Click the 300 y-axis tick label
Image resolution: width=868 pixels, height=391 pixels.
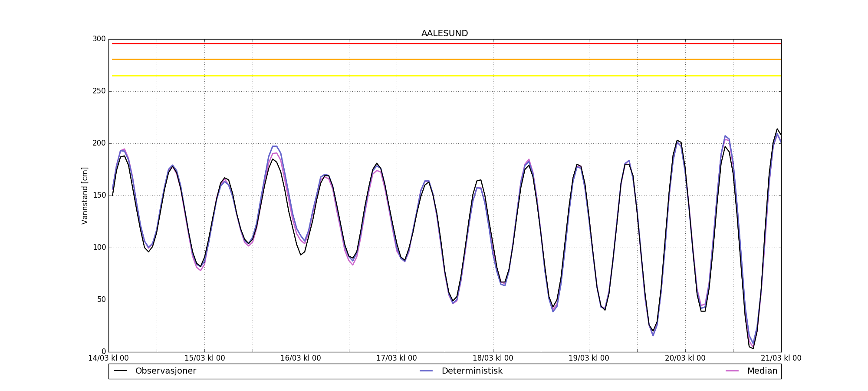click(99, 39)
